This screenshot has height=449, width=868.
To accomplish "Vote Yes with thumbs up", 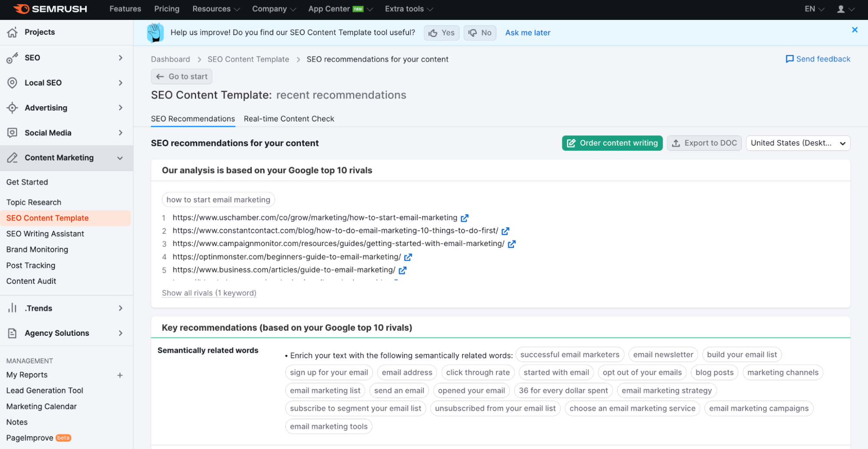I will [x=441, y=33].
